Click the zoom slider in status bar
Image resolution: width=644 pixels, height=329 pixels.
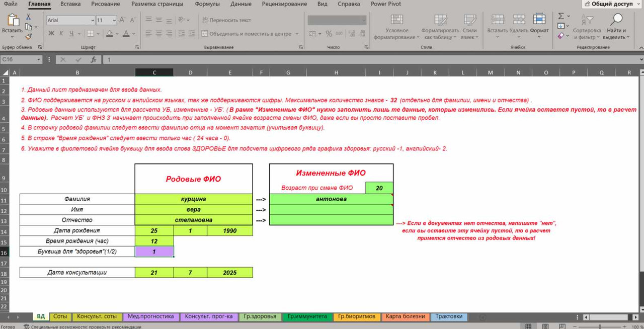point(600,326)
